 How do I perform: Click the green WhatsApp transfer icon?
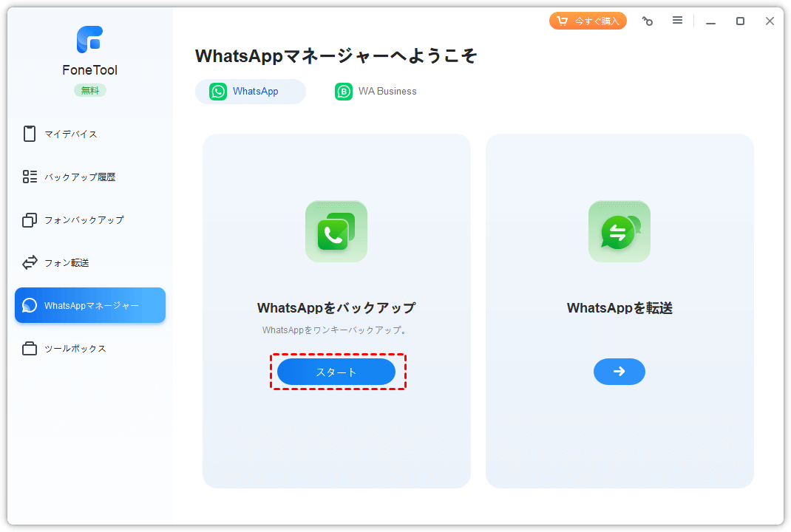tap(619, 231)
